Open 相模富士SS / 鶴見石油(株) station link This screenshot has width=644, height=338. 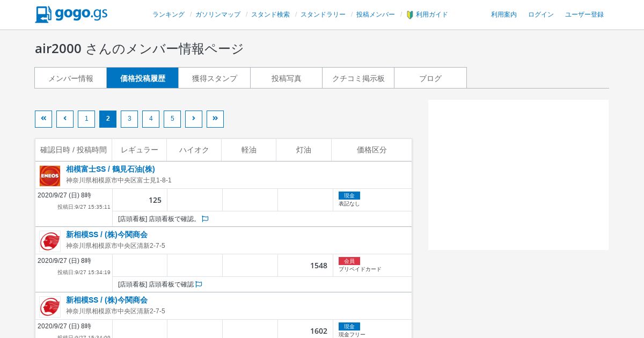pos(111,169)
